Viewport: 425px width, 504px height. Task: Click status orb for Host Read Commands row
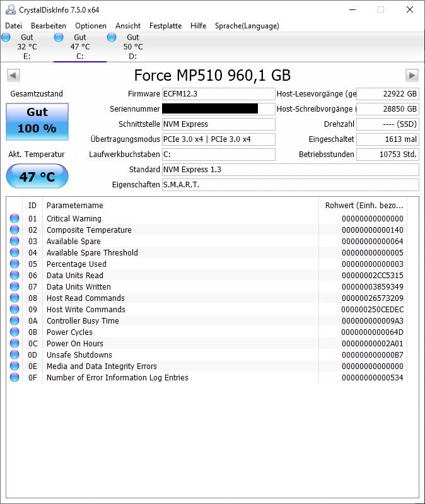15,298
